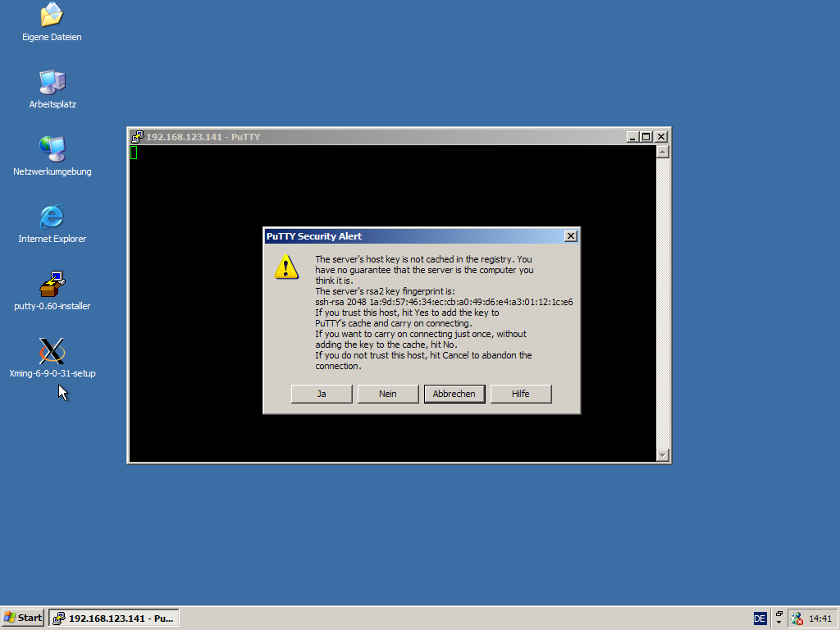Click Abbrechen to abandon the connection

(x=454, y=394)
